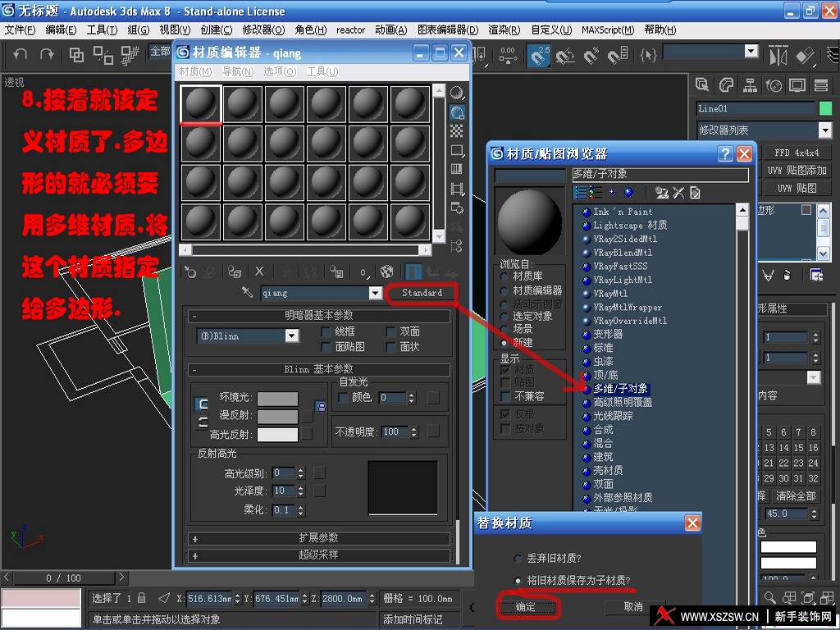Expand 超级采样 rollout
Image resolution: width=840 pixels, height=630 pixels.
tap(318, 555)
